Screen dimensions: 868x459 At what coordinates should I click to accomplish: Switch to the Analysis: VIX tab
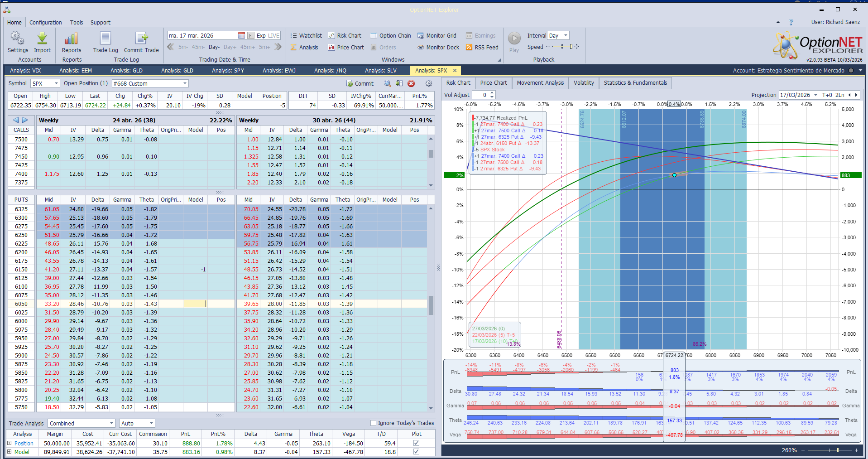tap(25, 71)
